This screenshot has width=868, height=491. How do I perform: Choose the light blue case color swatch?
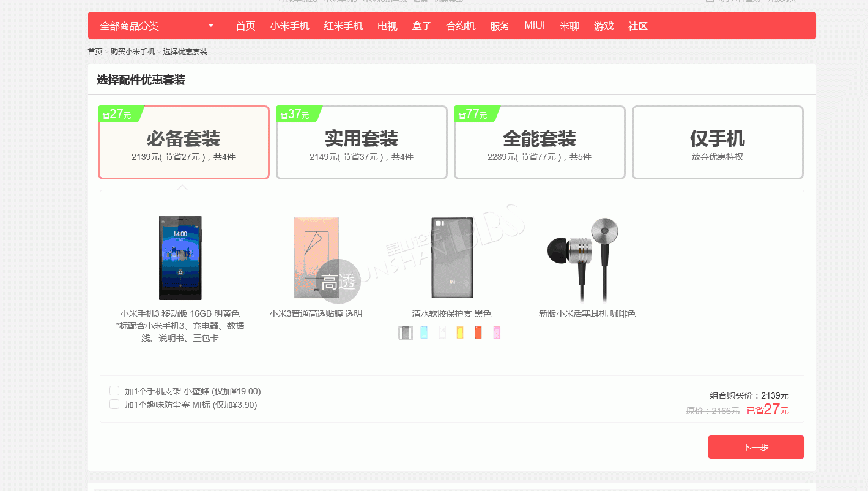pyautogui.click(x=424, y=332)
